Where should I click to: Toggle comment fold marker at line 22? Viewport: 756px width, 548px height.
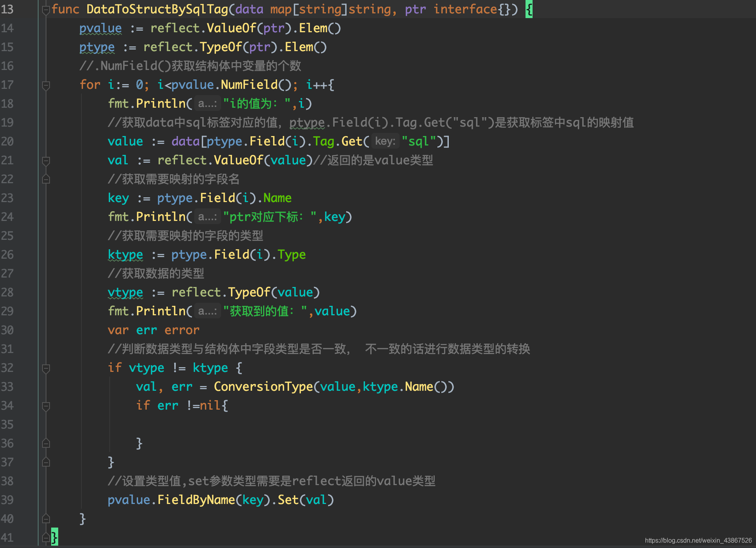click(46, 179)
